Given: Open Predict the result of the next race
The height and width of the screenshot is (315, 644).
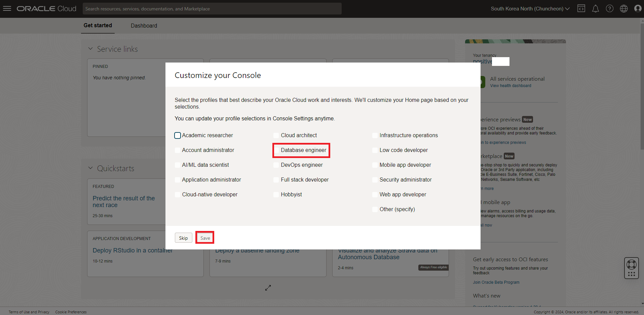Looking at the screenshot, I should coord(124,202).
